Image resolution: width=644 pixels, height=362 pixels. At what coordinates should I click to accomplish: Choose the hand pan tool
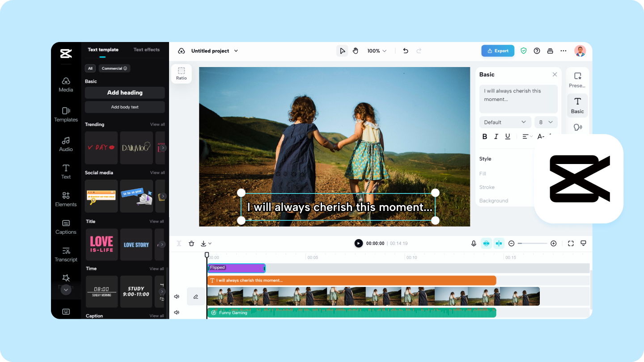pyautogui.click(x=356, y=51)
